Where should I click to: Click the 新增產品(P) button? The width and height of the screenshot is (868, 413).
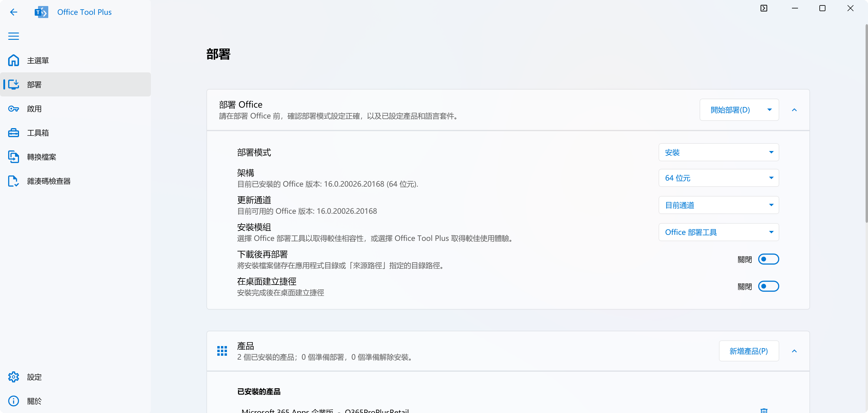[749, 351]
